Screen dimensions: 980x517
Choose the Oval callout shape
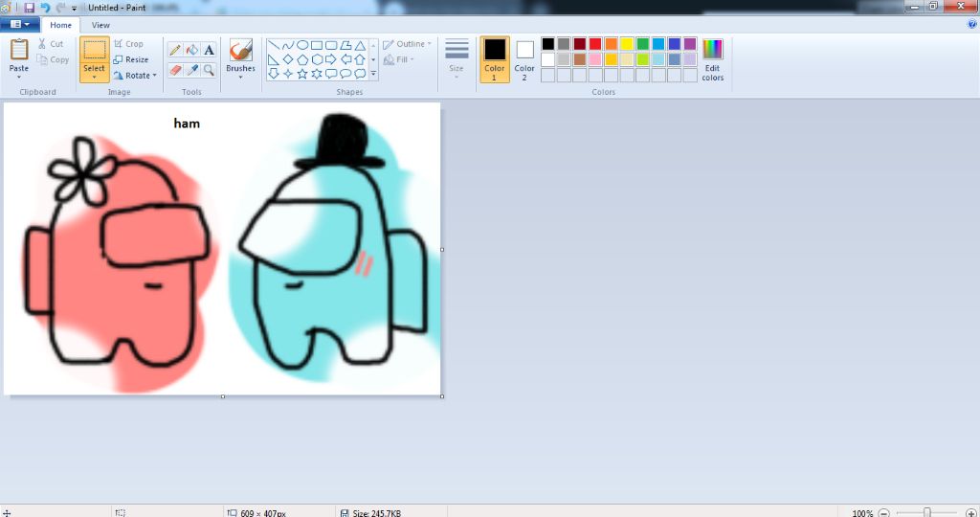click(345, 74)
